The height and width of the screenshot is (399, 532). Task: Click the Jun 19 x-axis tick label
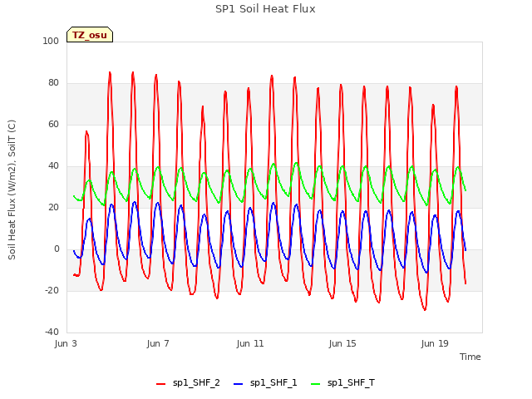(x=435, y=343)
